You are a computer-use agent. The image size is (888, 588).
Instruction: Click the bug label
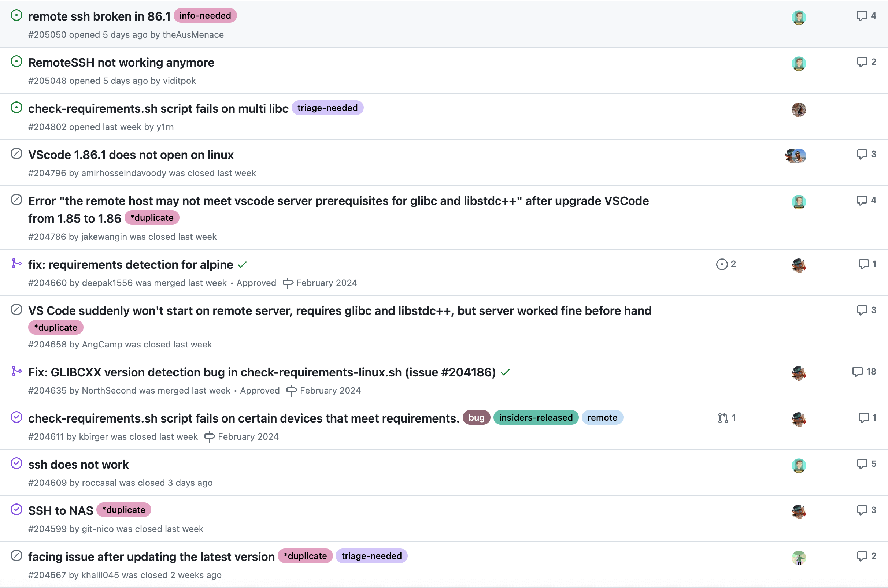pyautogui.click(x=477, y=417)
